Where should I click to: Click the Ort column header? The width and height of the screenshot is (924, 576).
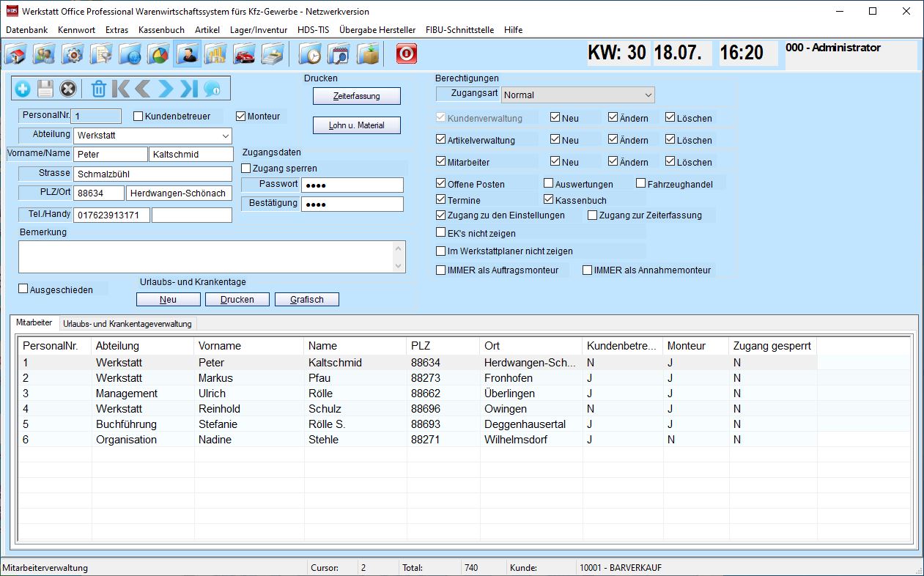click(531, 346)
